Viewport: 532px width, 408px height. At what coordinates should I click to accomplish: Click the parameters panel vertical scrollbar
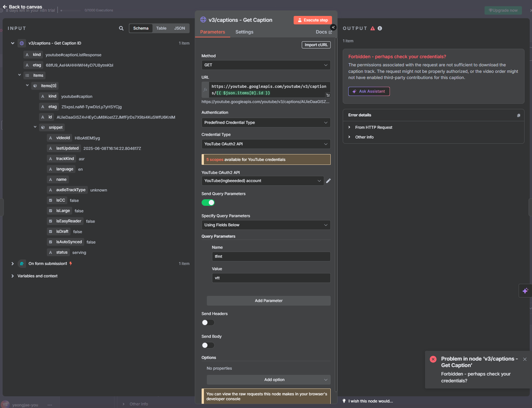click(x=336, y=215)
